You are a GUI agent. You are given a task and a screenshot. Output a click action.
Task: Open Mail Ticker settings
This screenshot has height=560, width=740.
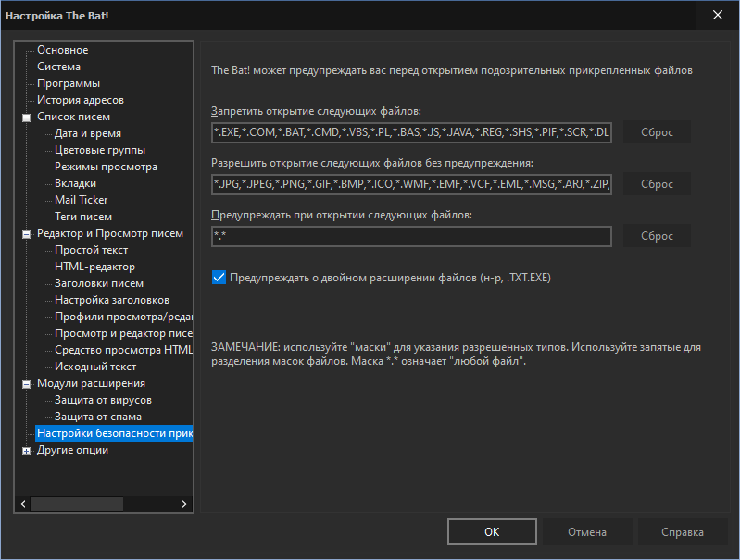coord(82,200)
